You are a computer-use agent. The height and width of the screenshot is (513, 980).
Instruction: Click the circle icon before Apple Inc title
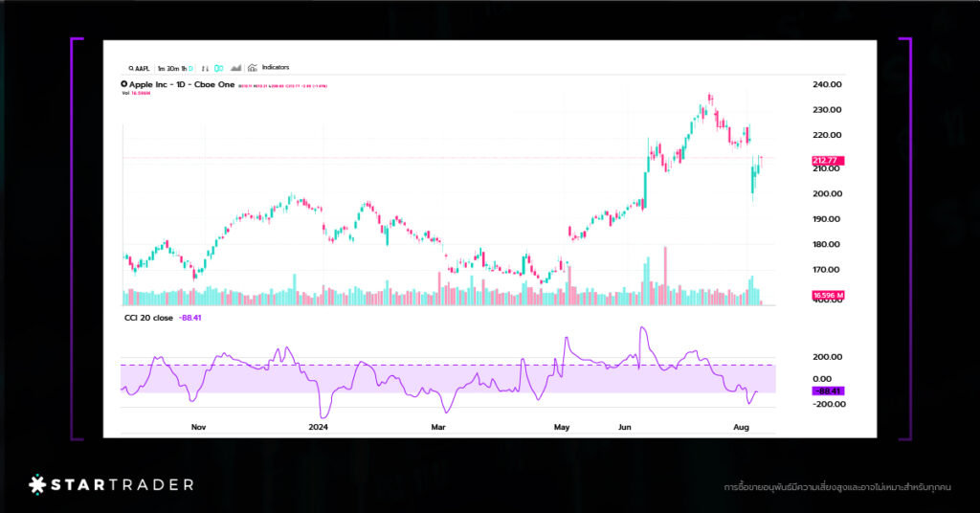point(123,84)
